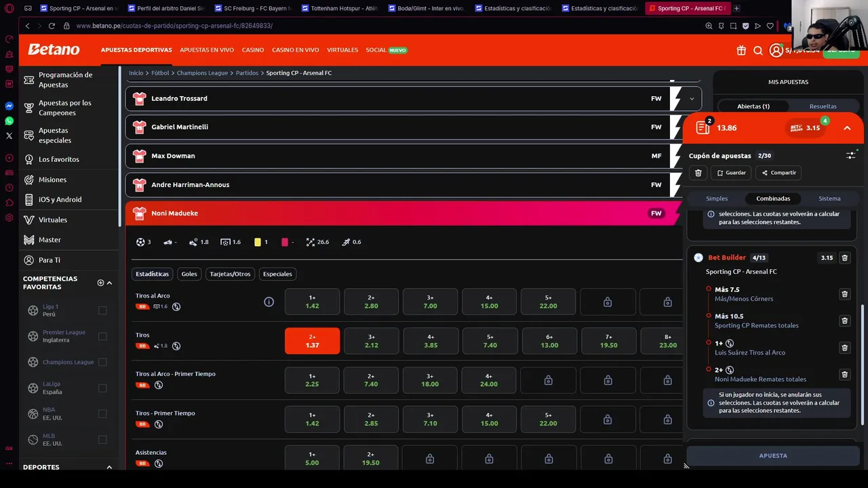This screenshot has height=488, width=868.
Task: Open the Apuestas en Vivo menu
Action: pos(207,50)
